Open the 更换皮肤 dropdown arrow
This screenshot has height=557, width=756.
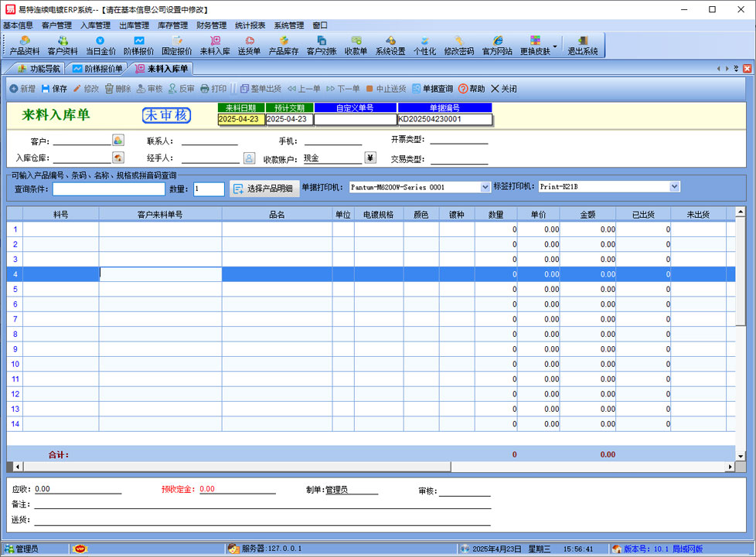(x=555, y=46)
